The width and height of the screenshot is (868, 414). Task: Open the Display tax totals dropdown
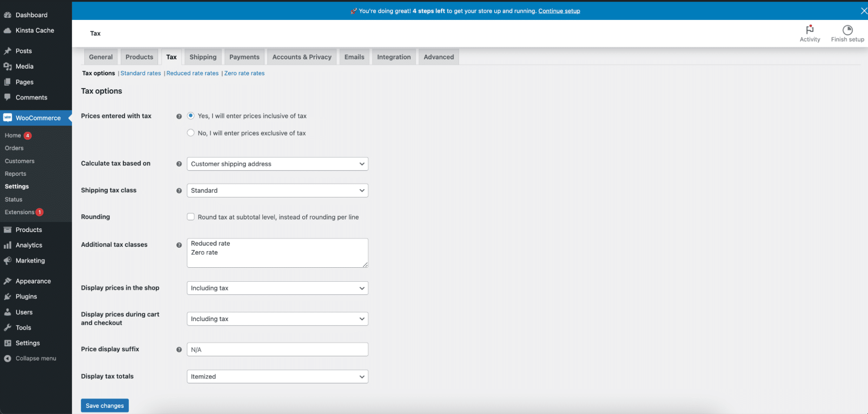click(x=277, y=376)
